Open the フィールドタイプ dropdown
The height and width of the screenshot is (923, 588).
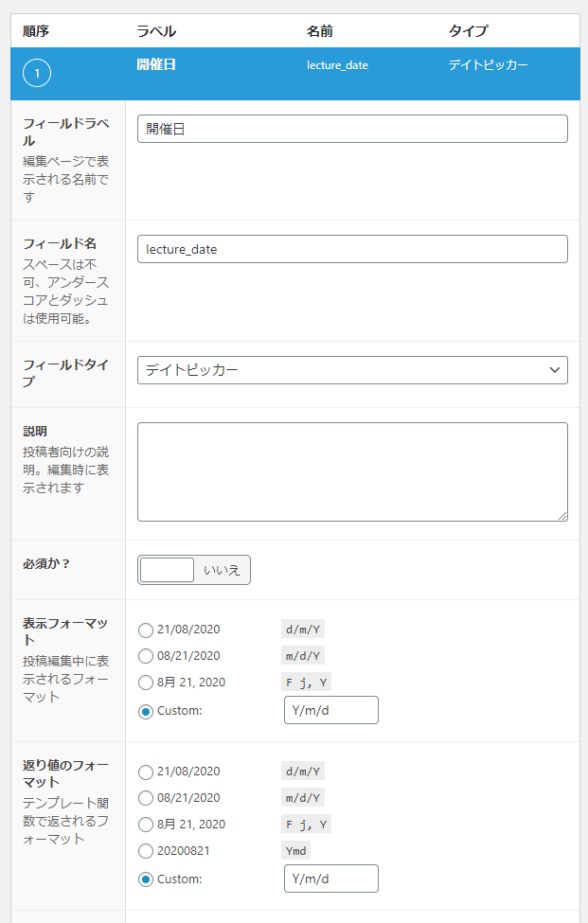[352, 369]
